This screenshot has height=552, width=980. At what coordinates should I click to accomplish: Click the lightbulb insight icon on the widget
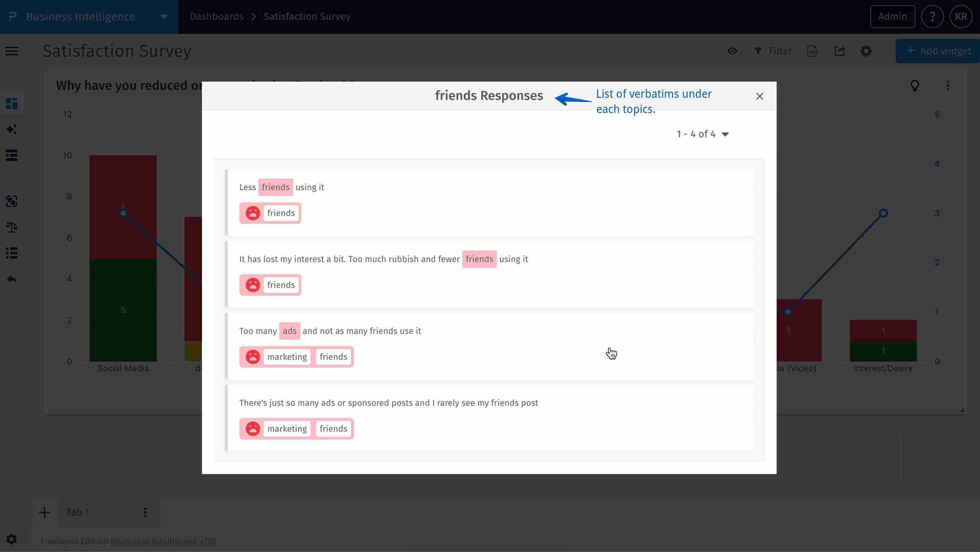[915, 86]
